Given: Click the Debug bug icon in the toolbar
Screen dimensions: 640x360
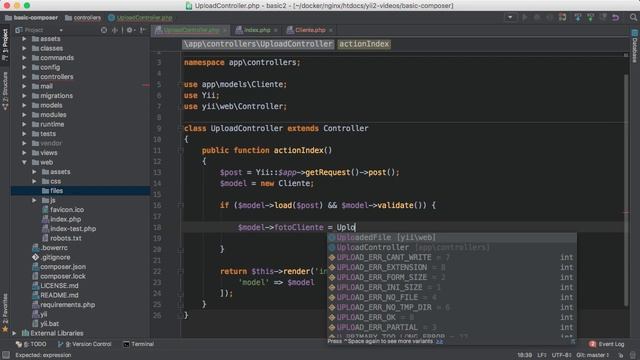Looking at the screenshot, I should pyautogui.click(x=537, y=18).
